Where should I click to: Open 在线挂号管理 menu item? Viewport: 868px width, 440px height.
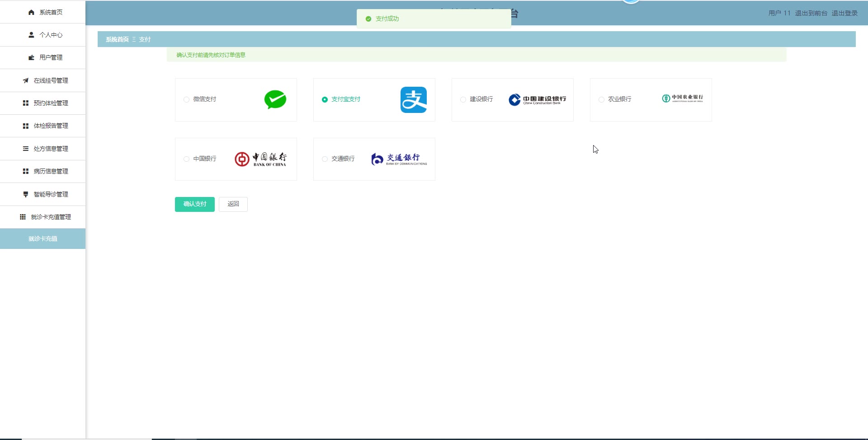click(43, 80)
